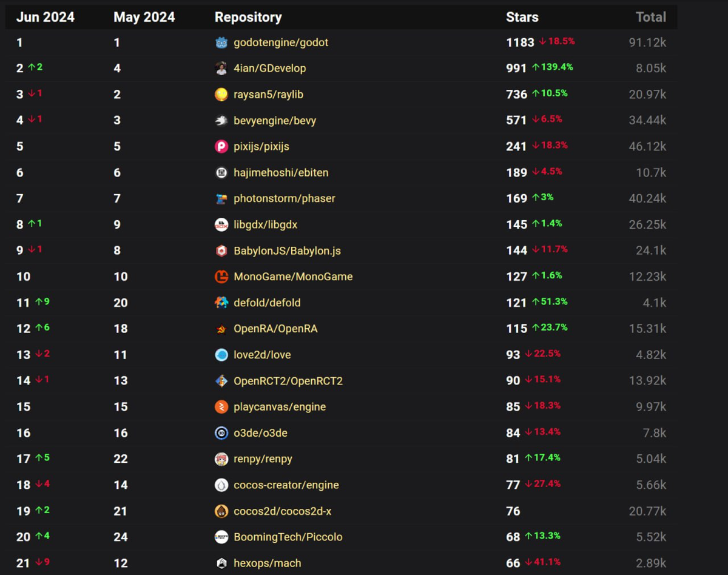Click the Jun 2024 column header
The height and width of the screenshot is (575, 728).
pos(45,17)
